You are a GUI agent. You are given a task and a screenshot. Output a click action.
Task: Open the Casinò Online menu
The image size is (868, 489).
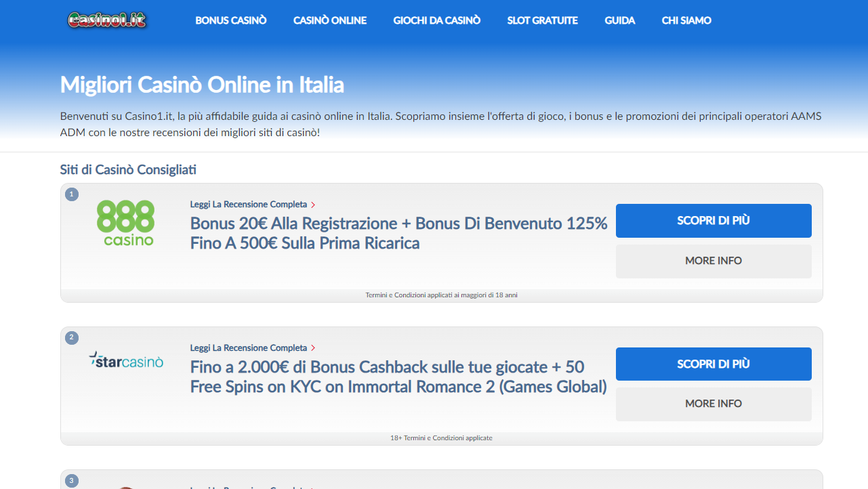[x=330, y=20]
